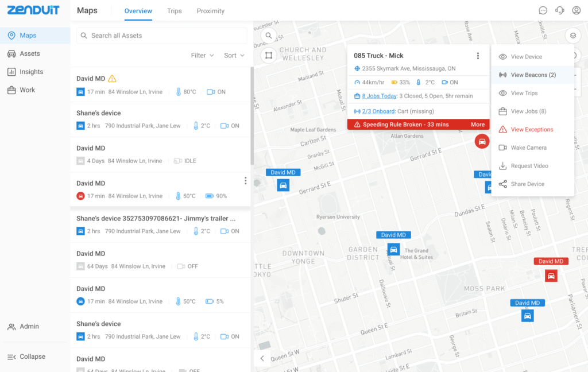Screen dimensions: 588x372
Task: Select View Exceptions menu entry
Action: point(532,129)
